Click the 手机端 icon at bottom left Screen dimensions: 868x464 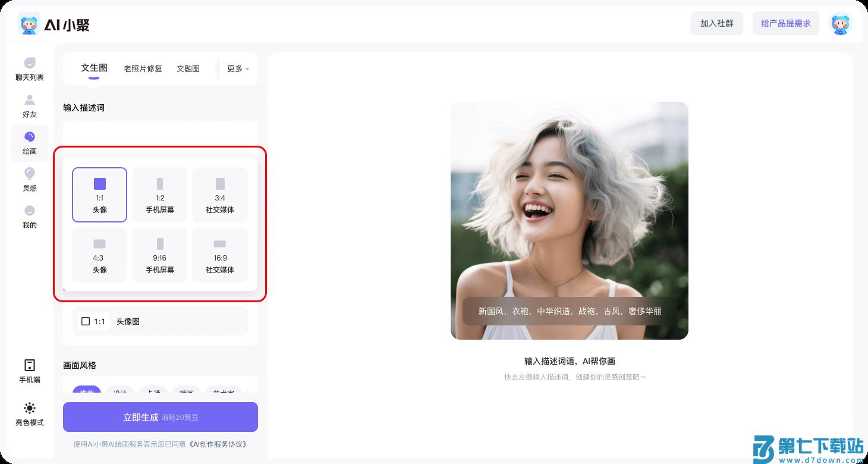click(29, 370)
